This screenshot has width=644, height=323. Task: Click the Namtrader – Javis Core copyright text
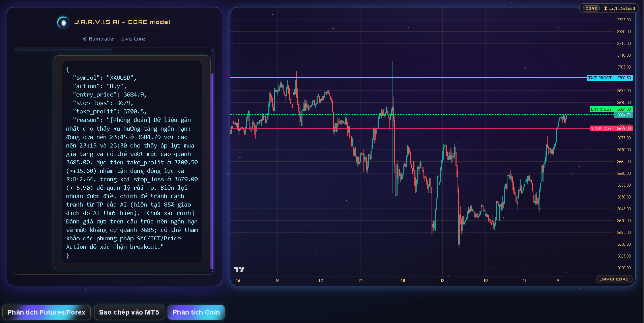[114, 39]
